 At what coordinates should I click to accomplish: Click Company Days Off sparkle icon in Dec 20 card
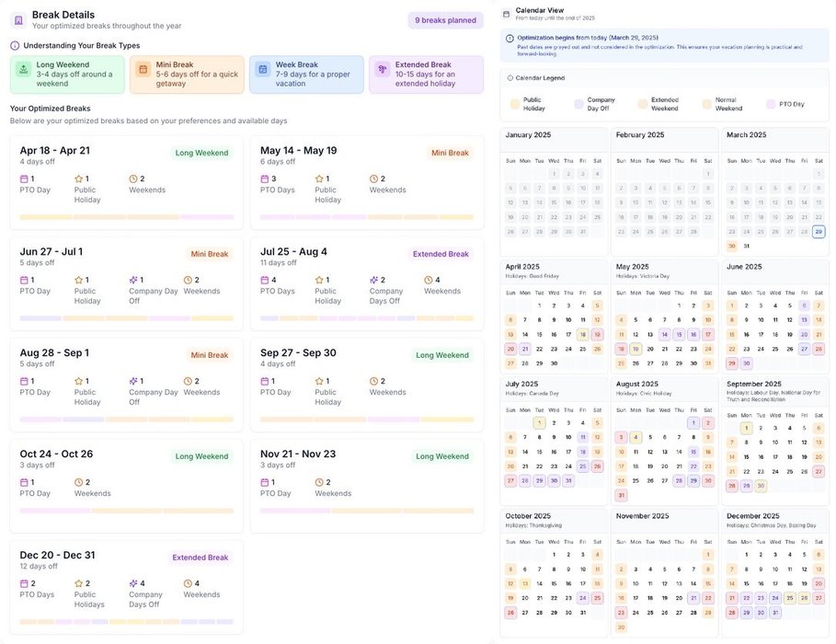133,583
